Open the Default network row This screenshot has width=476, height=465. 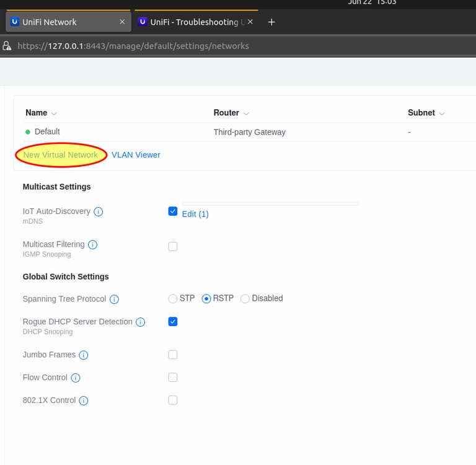click(x=249, y=132)
